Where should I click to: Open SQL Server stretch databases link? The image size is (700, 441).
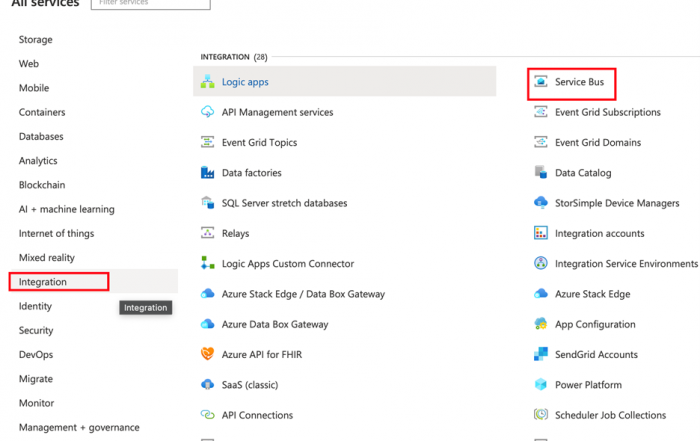(x=284, y=203)
